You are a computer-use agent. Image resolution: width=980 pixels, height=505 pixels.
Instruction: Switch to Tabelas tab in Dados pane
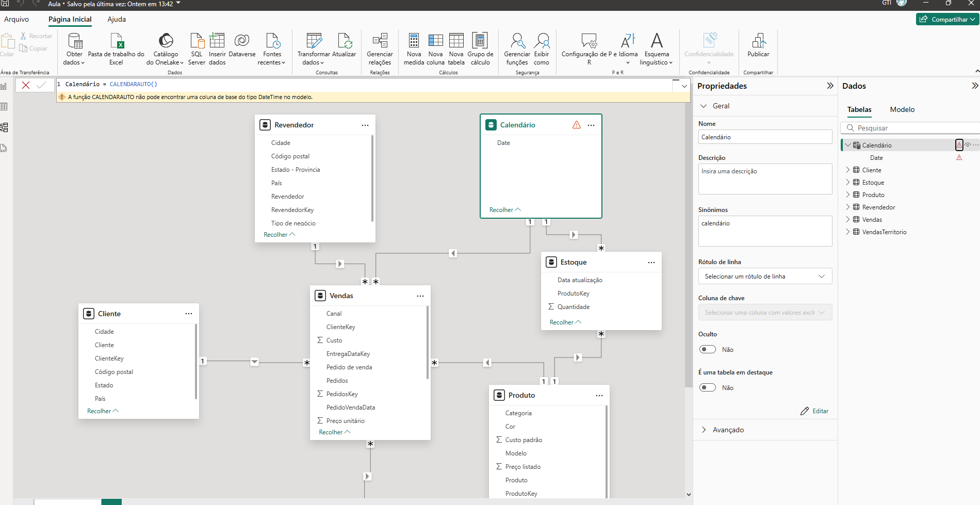pos(859,109)
